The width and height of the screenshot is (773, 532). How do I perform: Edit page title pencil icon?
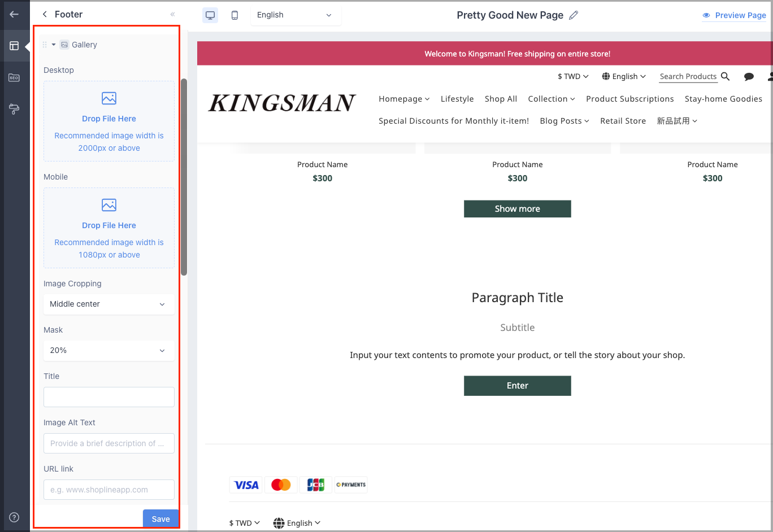pyautogui.click(x=574, y=15)
